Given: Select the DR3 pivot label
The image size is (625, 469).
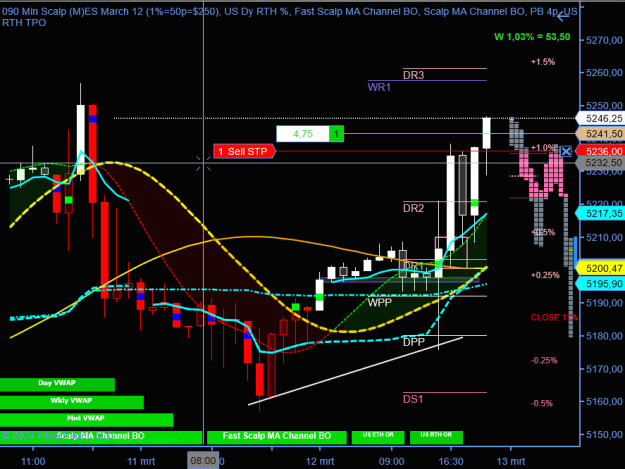Looking at the screenshot, I should pyautogui.click(x=413, y=75).
